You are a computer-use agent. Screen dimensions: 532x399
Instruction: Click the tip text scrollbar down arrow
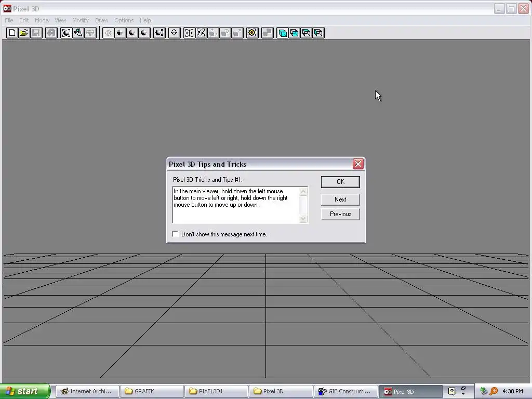coord(303,219)
